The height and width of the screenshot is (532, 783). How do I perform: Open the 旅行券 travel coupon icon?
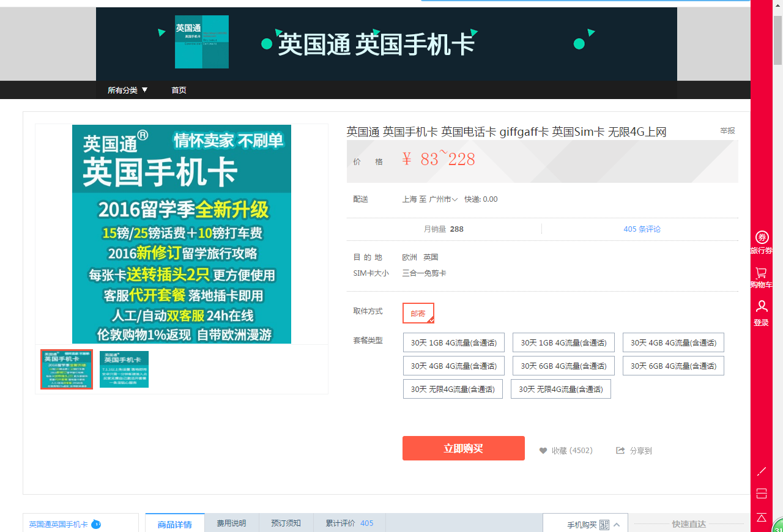click(762, 237)
